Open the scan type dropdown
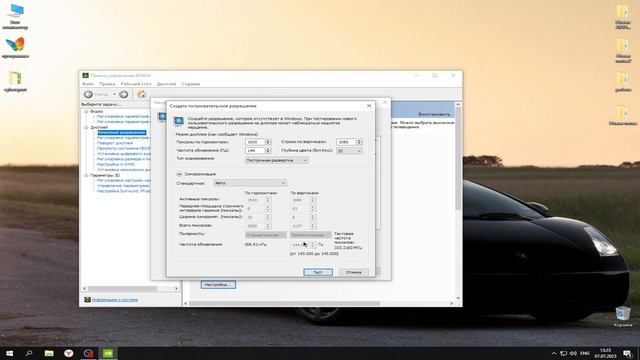The width and height of the screenshot is (640, 360). click(276, 160)
